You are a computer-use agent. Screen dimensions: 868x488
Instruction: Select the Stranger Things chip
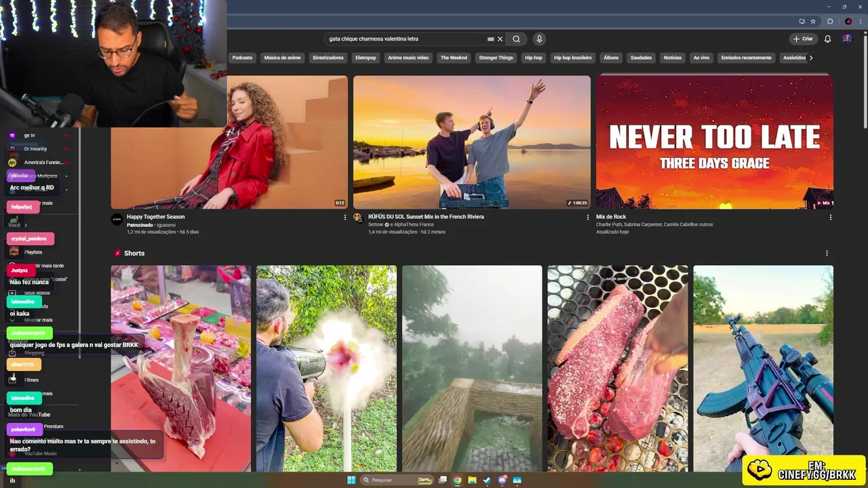coord(496,58)
